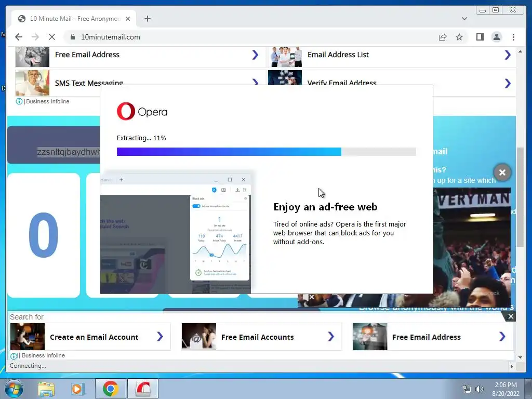Open Chrome's three-dot menu
Viewport: 532px width, 399px height.
(x=513, y=37)
